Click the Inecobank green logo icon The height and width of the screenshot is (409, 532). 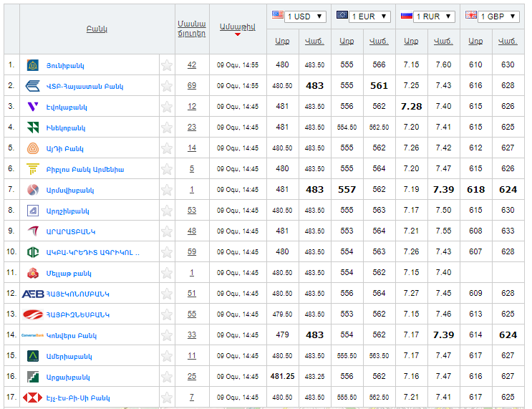point(33,127)
